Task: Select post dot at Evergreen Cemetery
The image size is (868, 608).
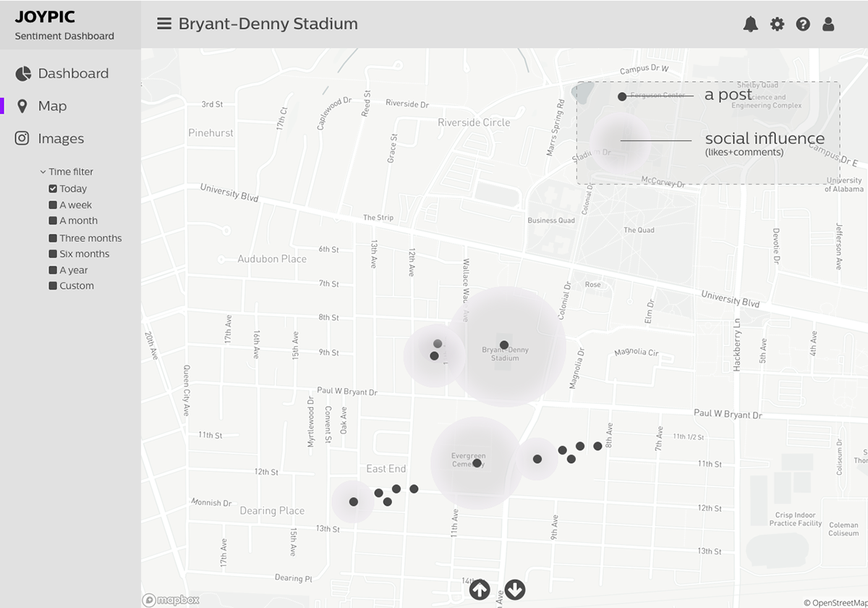Action: tap(477, 463)
